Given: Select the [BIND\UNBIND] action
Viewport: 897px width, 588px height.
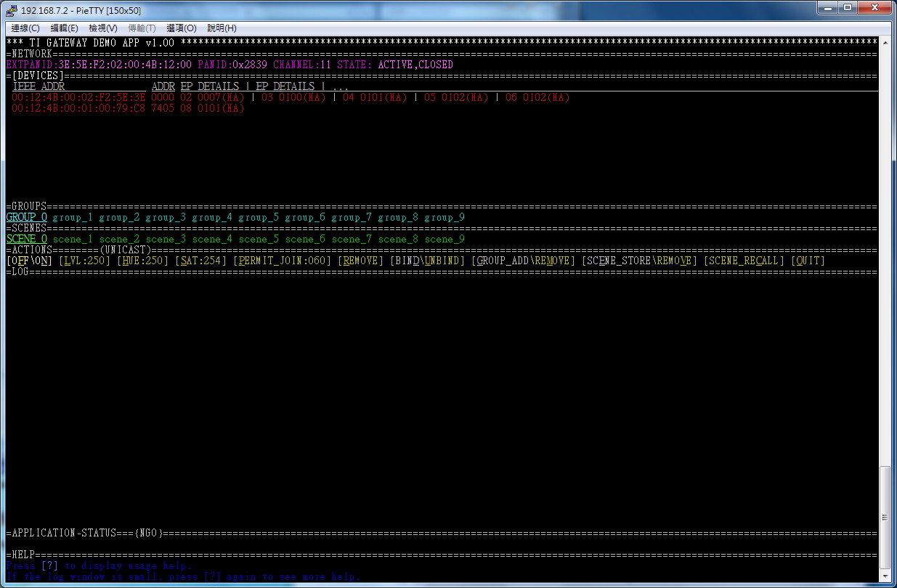Looking at the screenshot, I should tap(428, 261).
